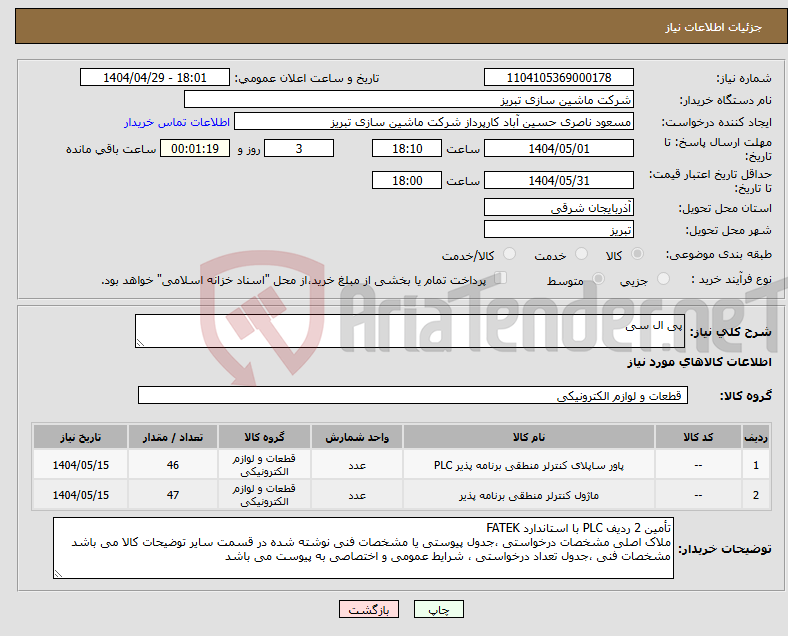Click the announcement date field 1404/04/29 - 18:01
The height and width of the screenshot is (636, 788).
pos(155,77)
